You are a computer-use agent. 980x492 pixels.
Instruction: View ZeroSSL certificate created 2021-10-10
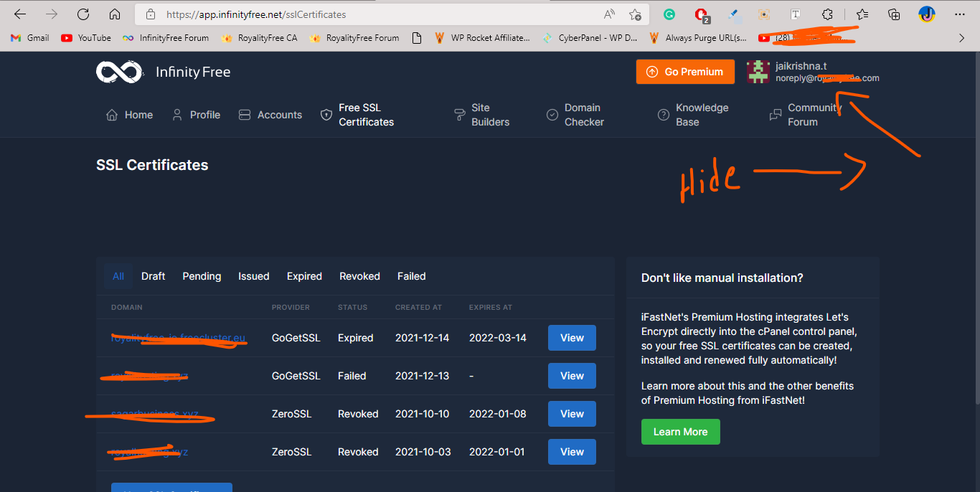tap(572, 414)
